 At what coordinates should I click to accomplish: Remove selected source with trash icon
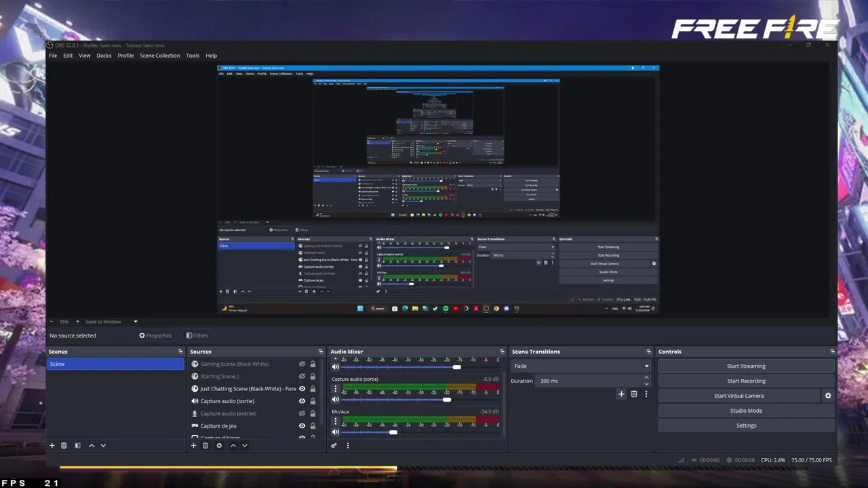[x=205, y=445]
